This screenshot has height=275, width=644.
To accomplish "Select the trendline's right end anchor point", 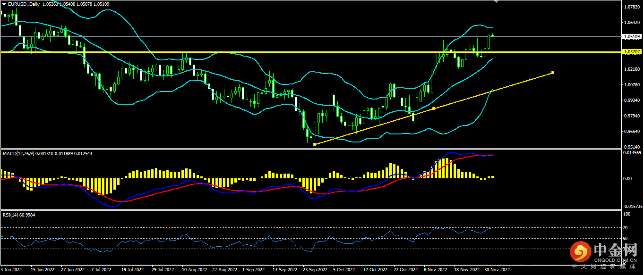I will click(x=552, y=73).
